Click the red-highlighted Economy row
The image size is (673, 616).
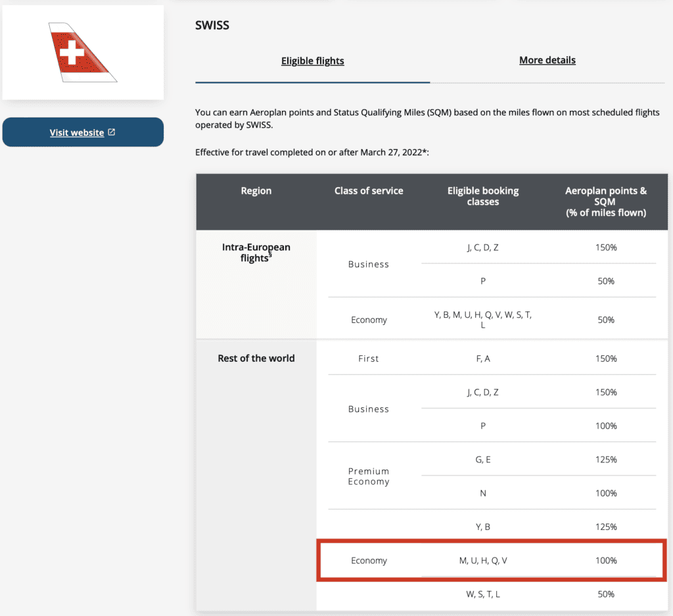492,560
